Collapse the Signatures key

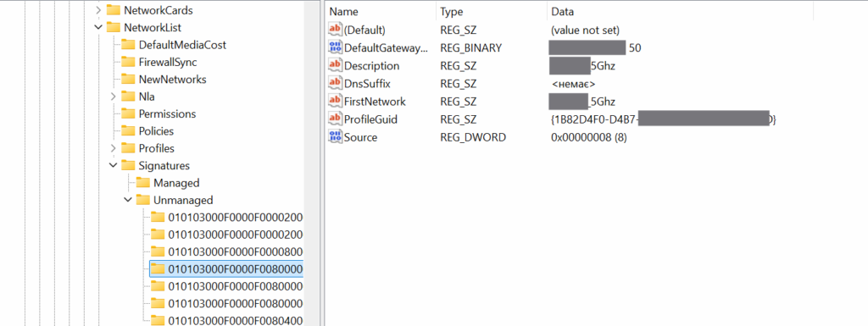(114, 165)
